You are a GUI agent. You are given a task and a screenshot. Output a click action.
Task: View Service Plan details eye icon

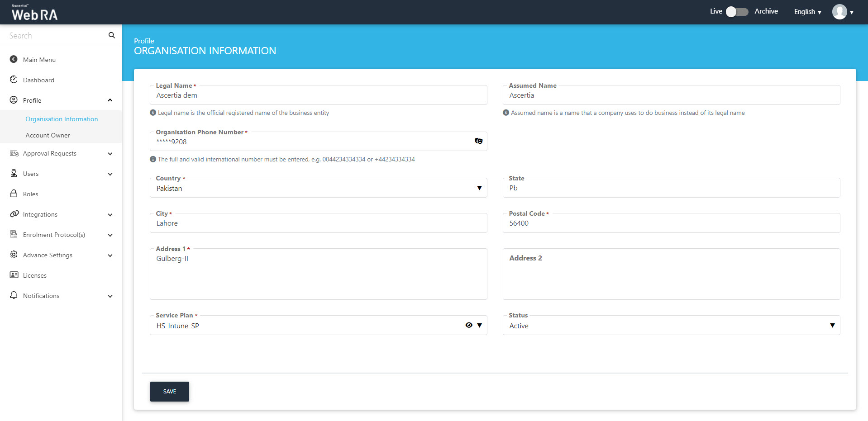pos(469,325)
